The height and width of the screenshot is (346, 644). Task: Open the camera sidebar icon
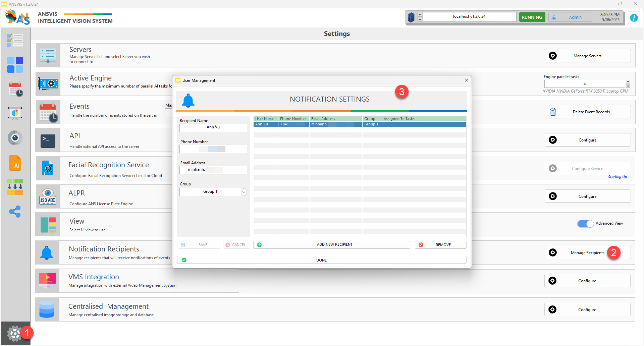[x=15, y=138]
